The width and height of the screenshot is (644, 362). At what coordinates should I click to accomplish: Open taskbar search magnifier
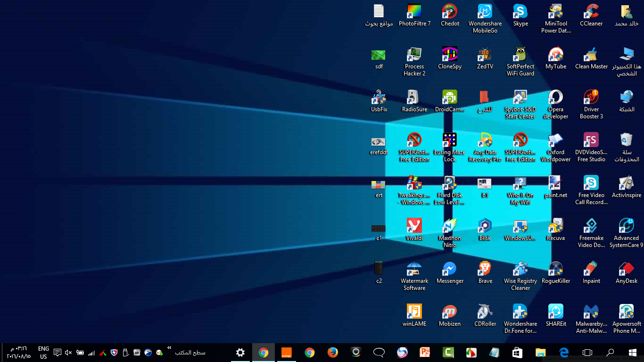610,353
